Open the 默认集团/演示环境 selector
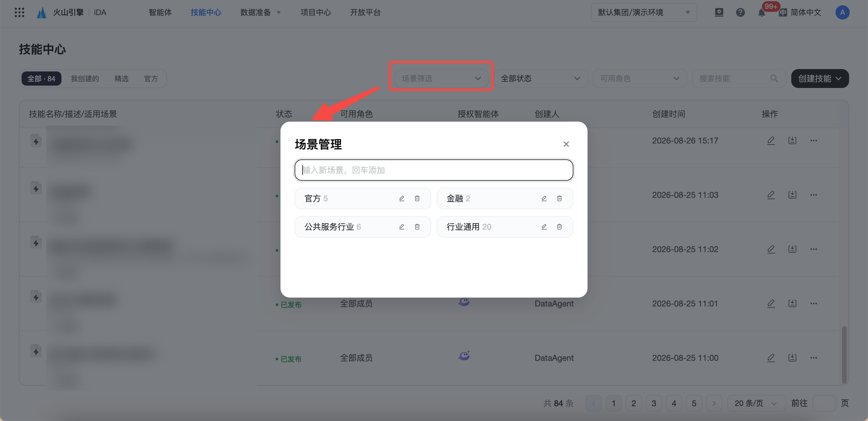 [644, 12]
